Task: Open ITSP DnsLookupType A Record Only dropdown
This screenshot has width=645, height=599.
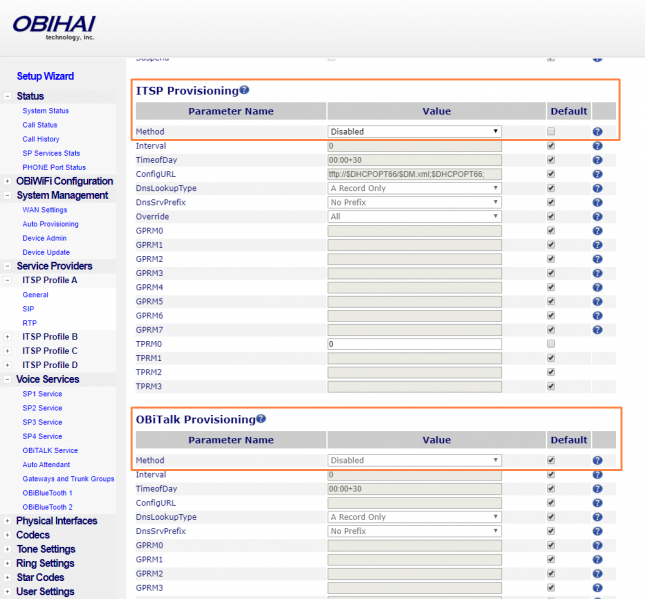Action: (x=414, y=188)
